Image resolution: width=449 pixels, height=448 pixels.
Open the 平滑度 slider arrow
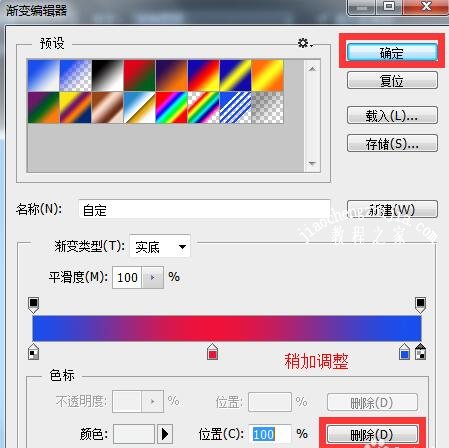(153, 277)
